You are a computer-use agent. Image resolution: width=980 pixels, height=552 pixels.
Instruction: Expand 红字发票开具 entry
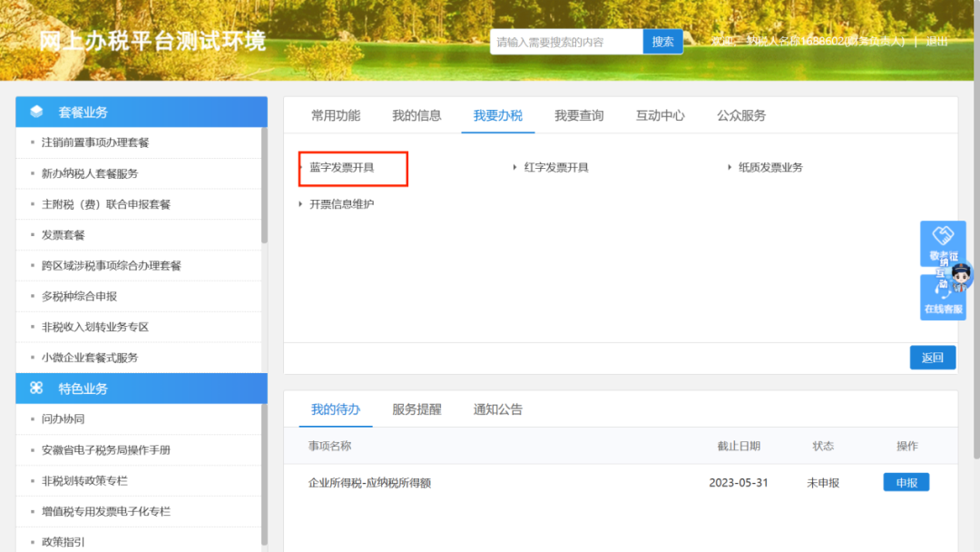(x=555, y=168)
